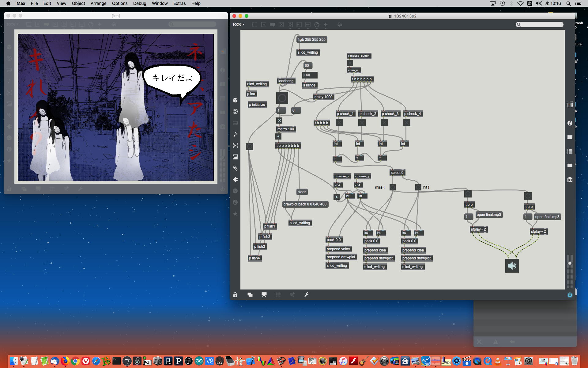Open the inspector info icon
Viewport: 588px width, 368px height.
pos(570,123)
